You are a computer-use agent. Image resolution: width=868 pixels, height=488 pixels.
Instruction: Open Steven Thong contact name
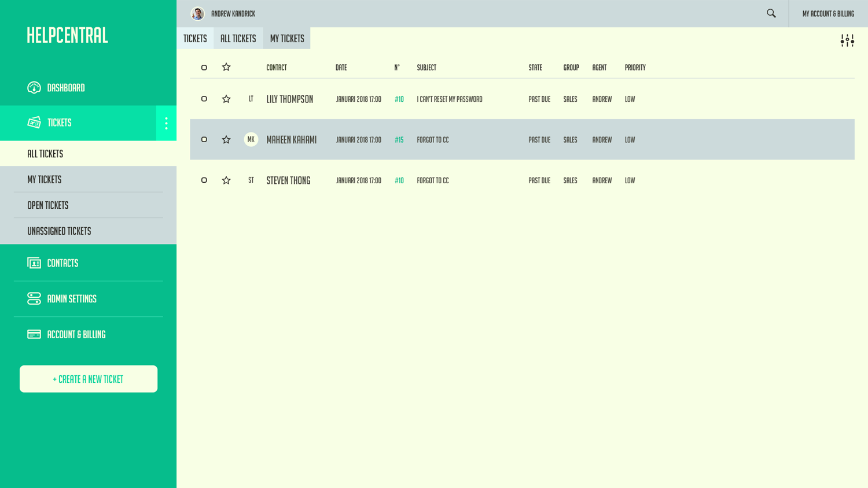coord(288,180)
